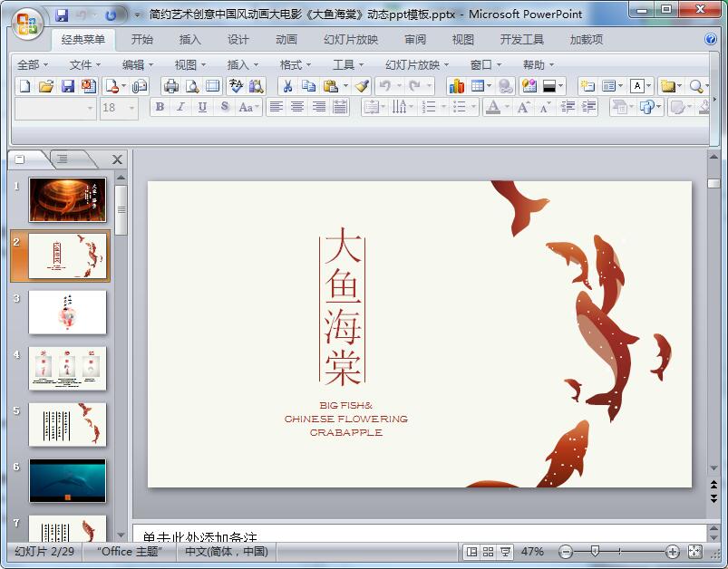Click the Help question mark icon
This screenshot has width=728, height=569.
pos(711,39)
